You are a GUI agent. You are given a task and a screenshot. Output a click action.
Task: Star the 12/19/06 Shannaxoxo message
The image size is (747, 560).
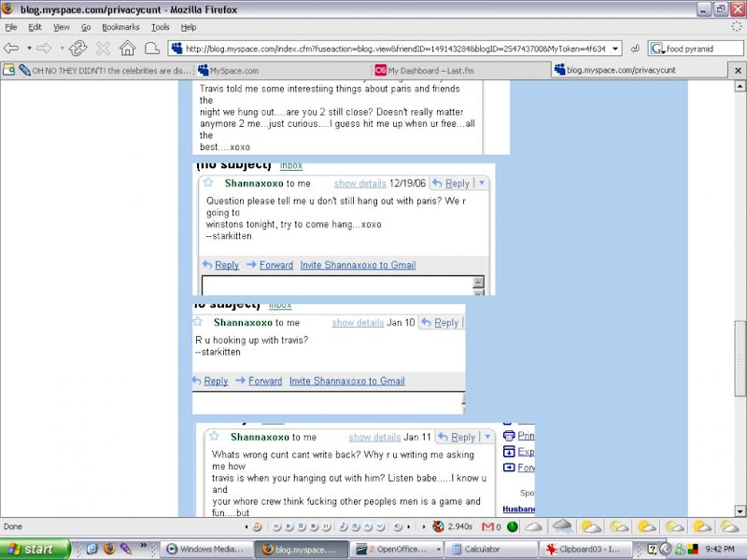click(x=209, y=183)
